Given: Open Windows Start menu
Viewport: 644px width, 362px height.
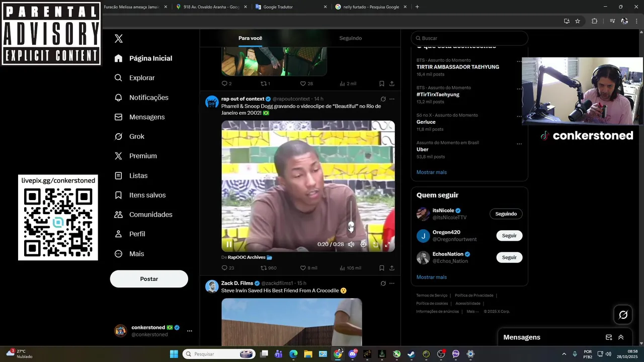Looking at the screenshot, I should click(174, 354).
